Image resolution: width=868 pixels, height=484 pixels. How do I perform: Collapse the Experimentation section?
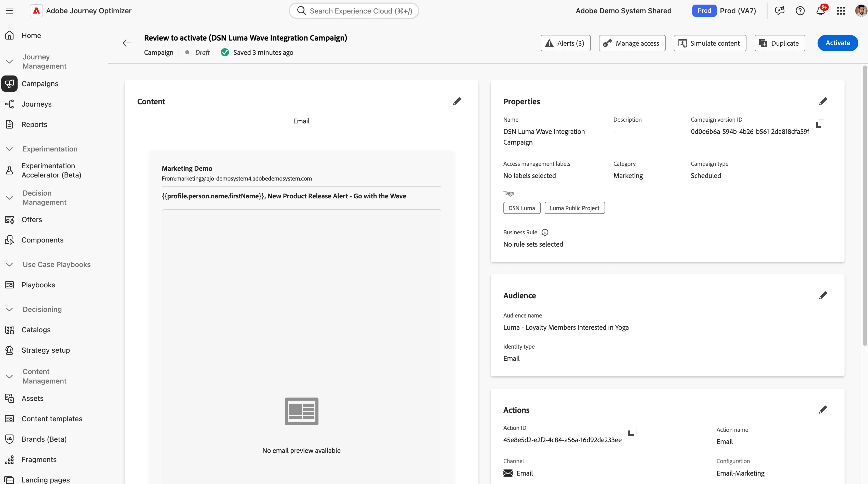pos(9,149)
